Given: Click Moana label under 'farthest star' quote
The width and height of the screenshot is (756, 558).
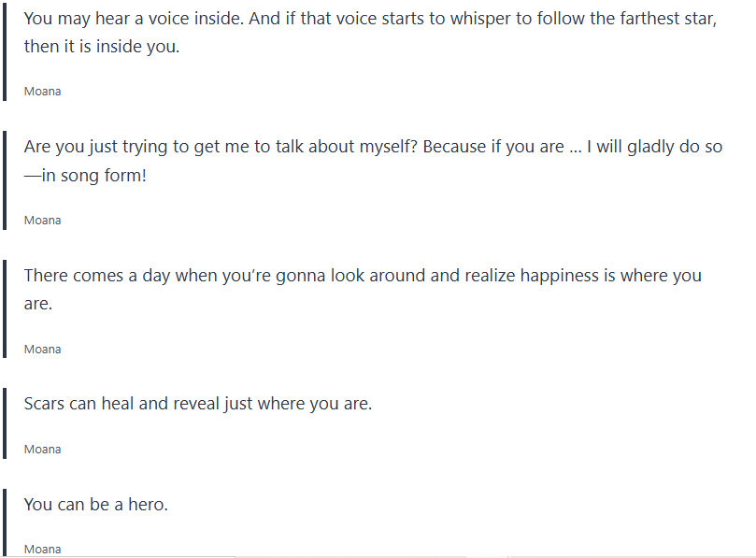Looking at the screenshot, I should pyautogui.click(x=42, y=92).
